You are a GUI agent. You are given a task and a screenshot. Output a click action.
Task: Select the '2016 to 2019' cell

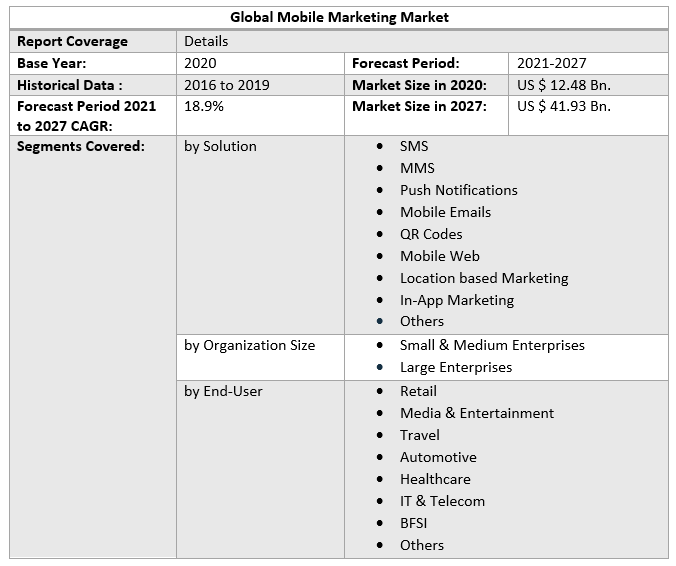tap(226, 85)
